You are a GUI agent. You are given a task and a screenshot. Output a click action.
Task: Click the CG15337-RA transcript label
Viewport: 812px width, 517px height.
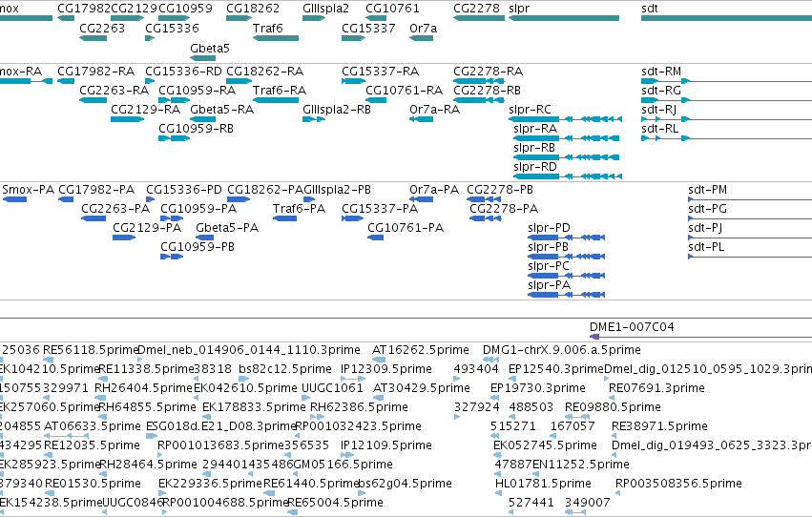tap(380, 71)
